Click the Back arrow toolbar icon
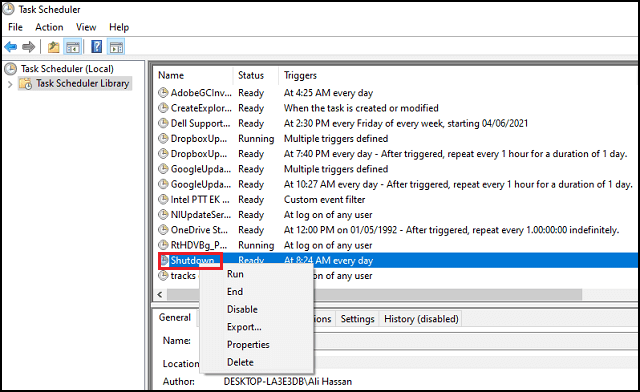This screenshot has width=640, height=392. click(11, 47)
